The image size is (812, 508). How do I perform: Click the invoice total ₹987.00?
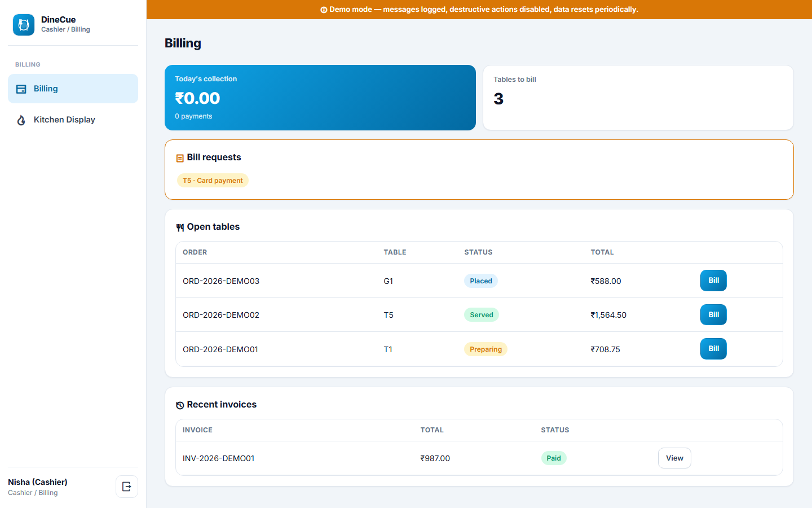435,458
